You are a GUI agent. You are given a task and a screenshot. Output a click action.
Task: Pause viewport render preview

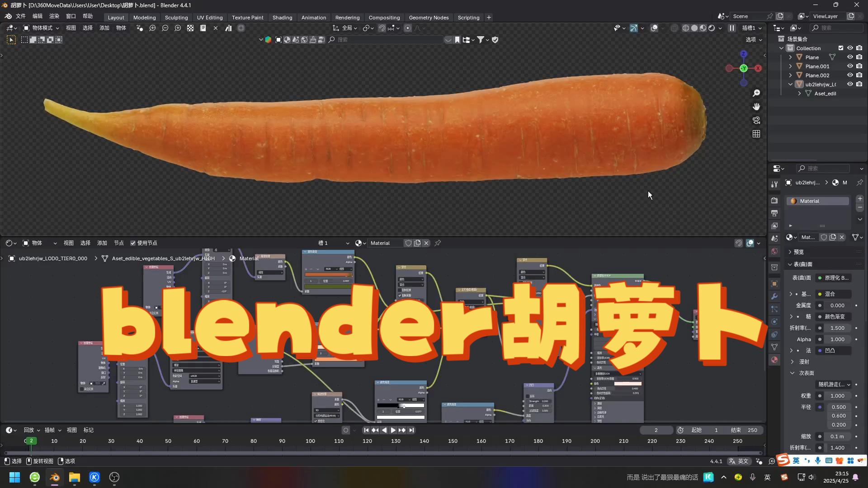click(732, 28)
